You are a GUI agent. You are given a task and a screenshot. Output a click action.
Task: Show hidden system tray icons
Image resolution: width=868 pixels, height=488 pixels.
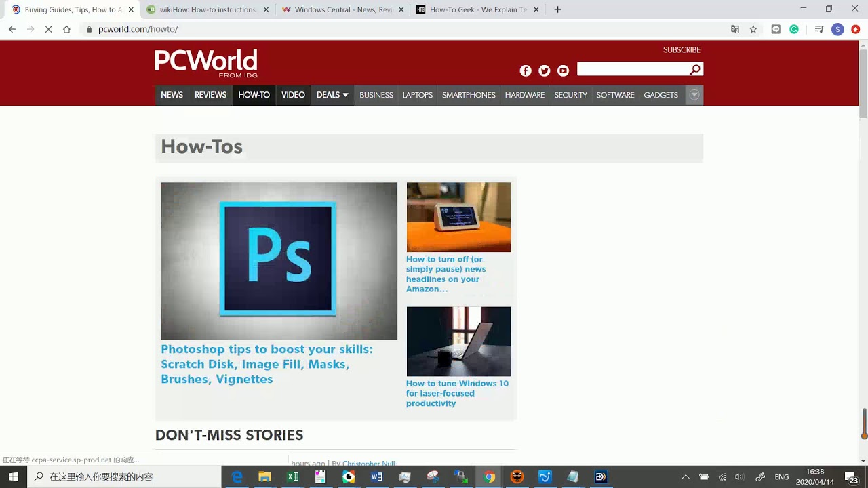pos(685,476)
